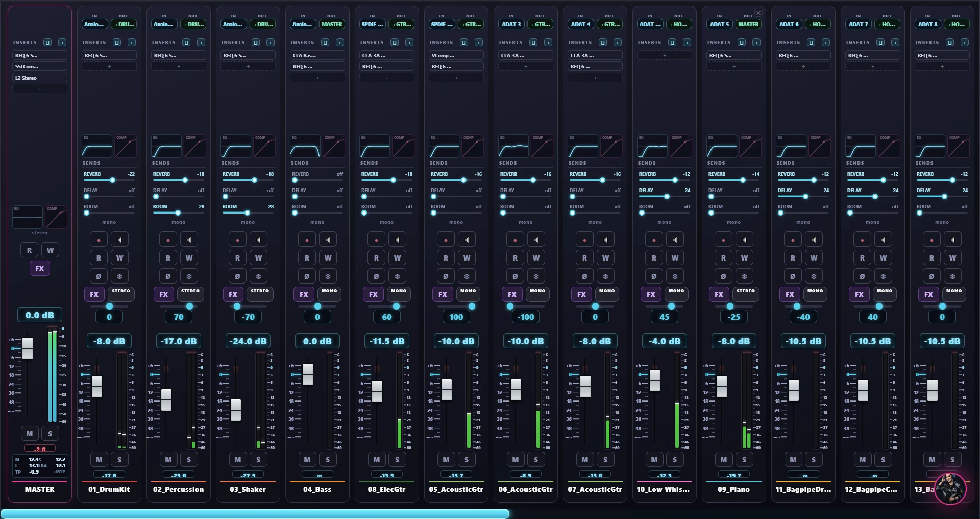
Task: Click the snowflake freeze icon on 08_ElecGtr
Action: click(398, 276)
